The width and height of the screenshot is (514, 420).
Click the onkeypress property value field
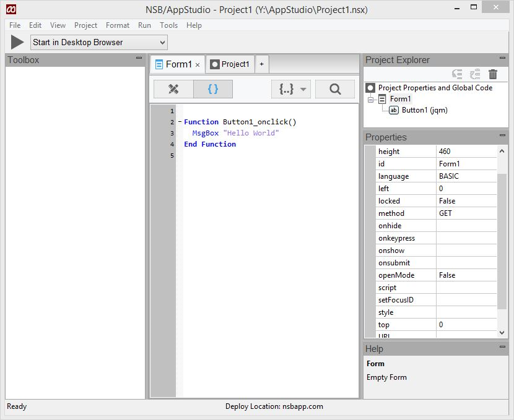click(x=466, y=238)
